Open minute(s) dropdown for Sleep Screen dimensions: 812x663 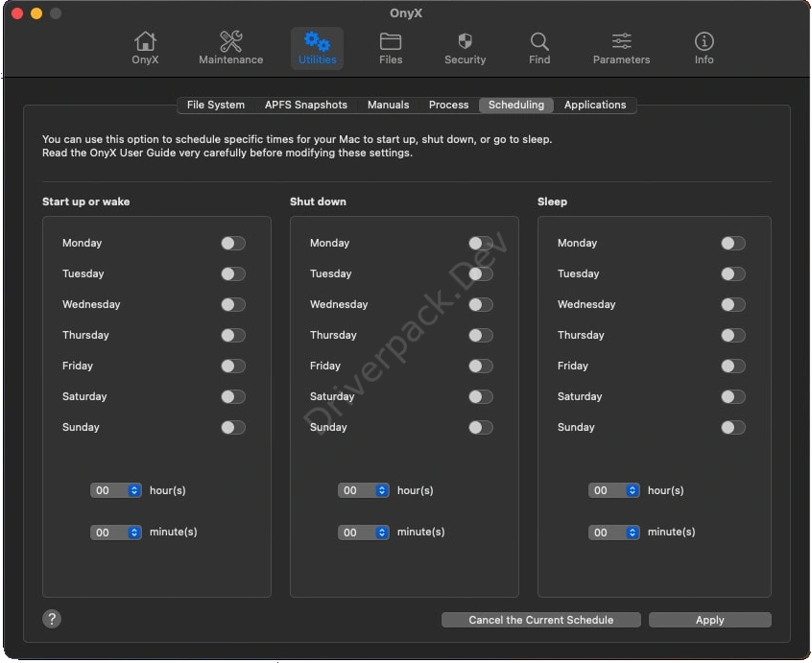click(613, 533)
